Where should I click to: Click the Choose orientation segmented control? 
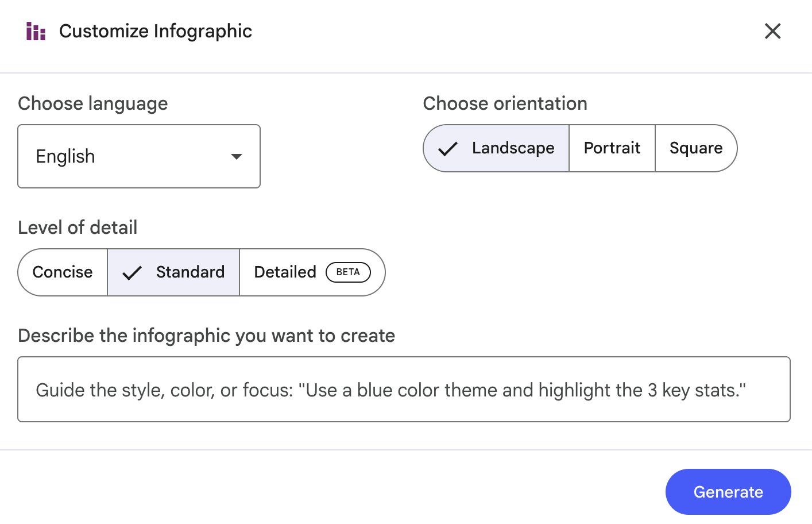click(x=580, y=148)
